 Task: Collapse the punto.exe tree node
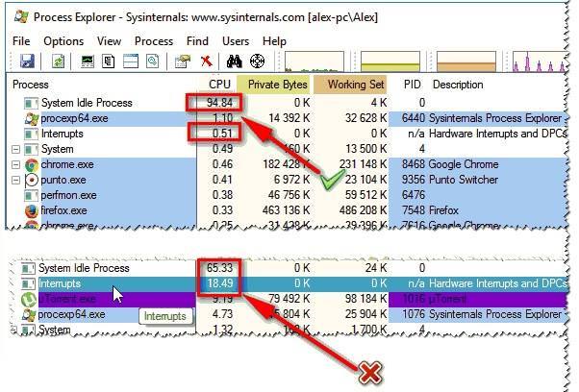click(15, 180)
